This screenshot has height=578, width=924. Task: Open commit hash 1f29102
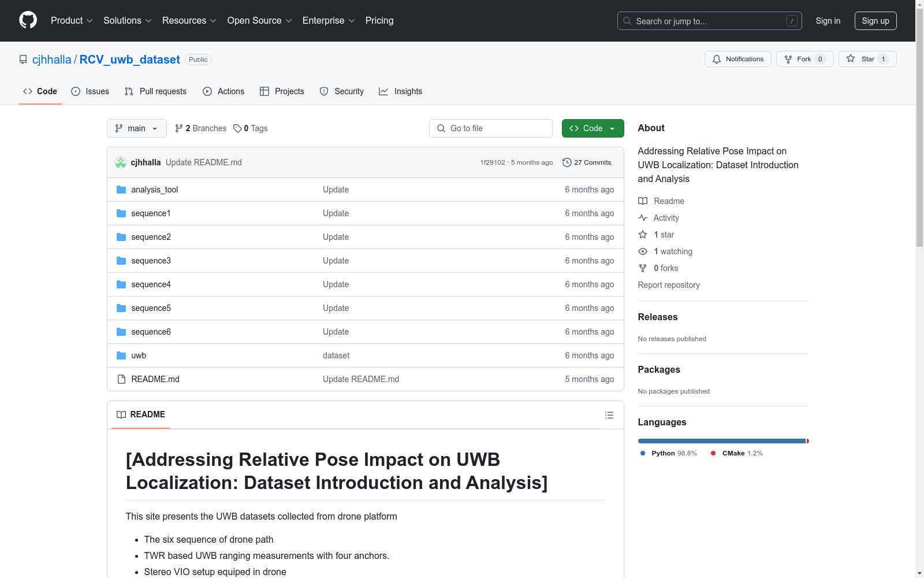(x=493, y=162)
